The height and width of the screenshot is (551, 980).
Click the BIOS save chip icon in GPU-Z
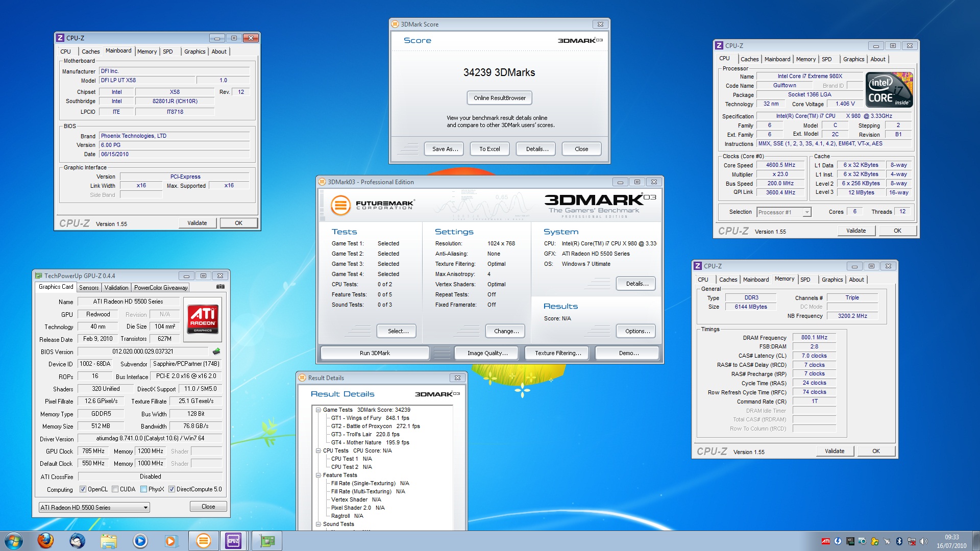(216, 352)
